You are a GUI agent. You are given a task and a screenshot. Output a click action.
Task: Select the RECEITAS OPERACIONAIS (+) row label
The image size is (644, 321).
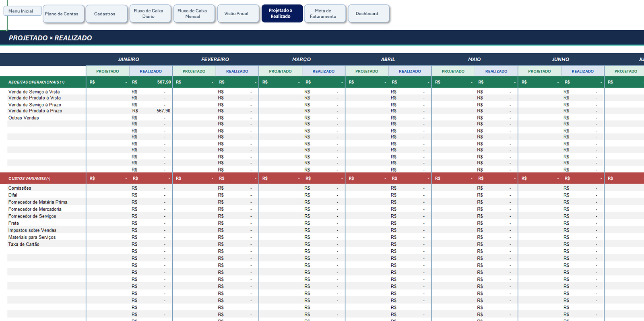37,82
